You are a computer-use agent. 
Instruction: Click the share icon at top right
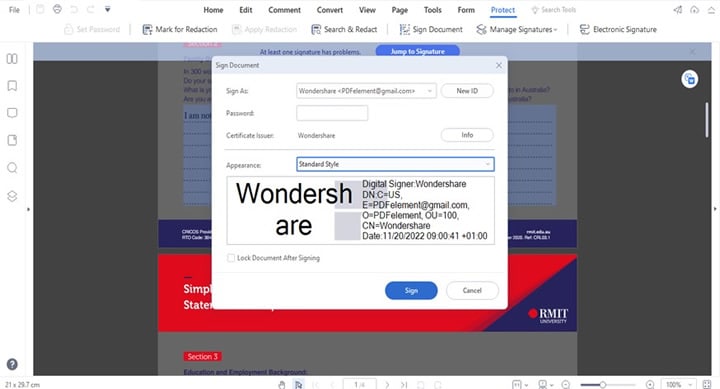678,10
